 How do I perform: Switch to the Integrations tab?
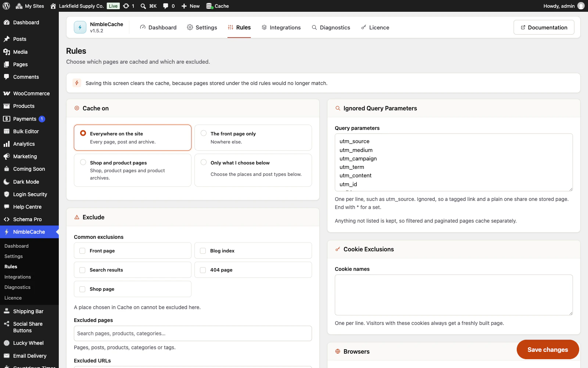281,28
